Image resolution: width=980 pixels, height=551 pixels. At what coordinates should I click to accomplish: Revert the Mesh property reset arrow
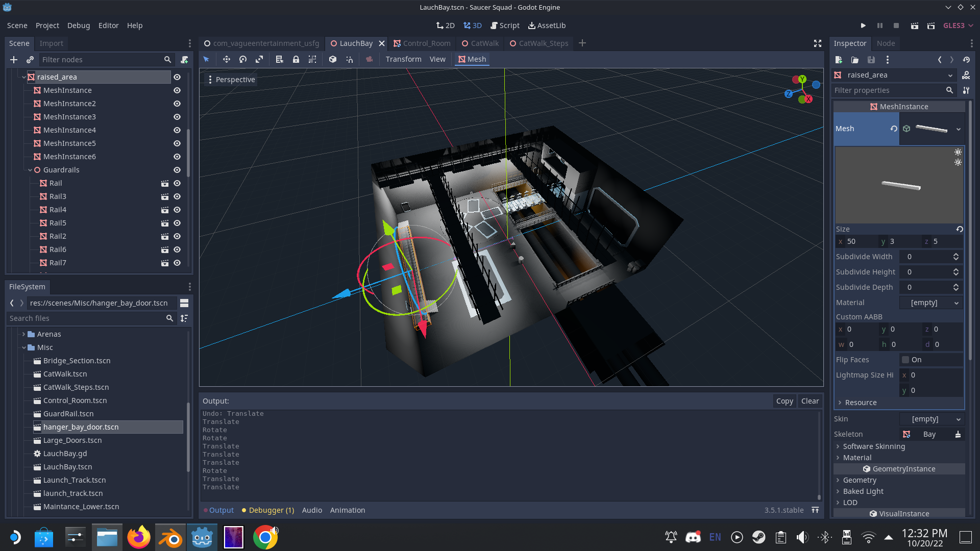tap(894, 129)
